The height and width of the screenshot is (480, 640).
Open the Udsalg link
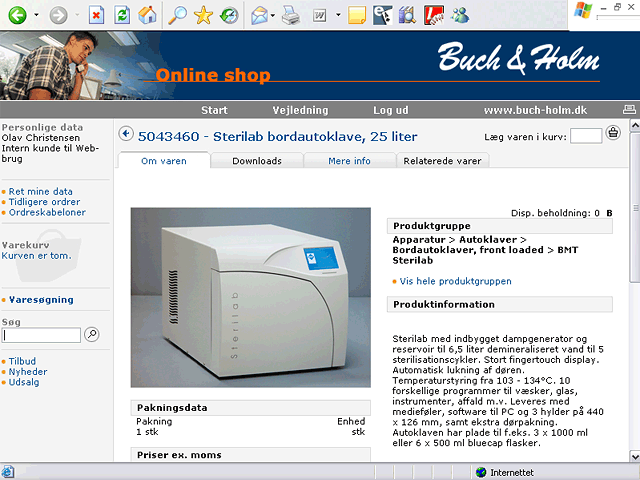tap(24, 382)
